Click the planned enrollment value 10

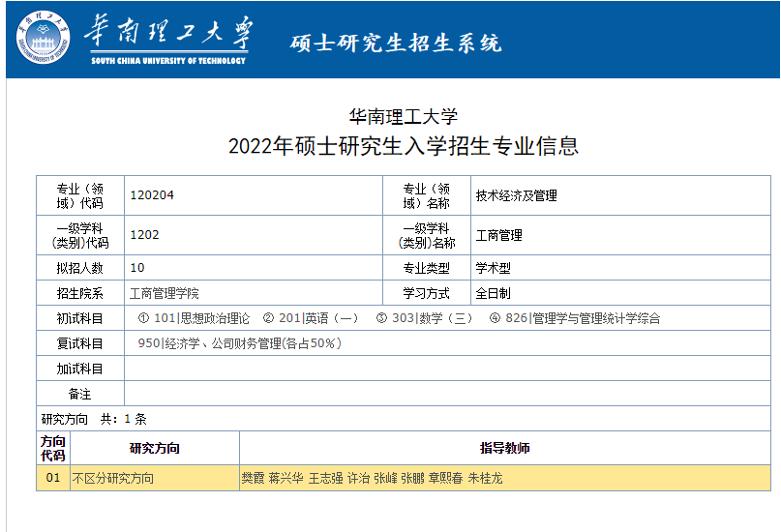[x=137, y=268]
